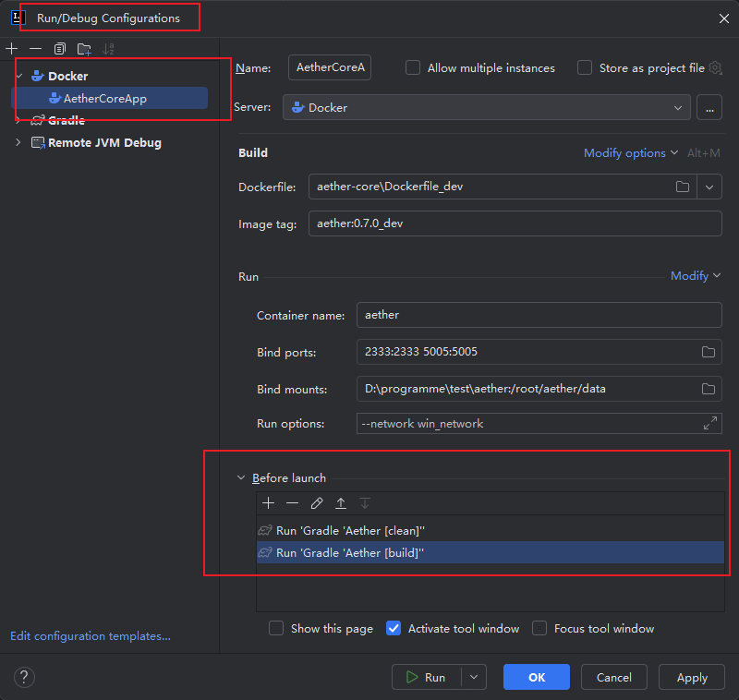Enable Store as project file
The height and width of the screenshot is (700, 739).
point(585,67)
